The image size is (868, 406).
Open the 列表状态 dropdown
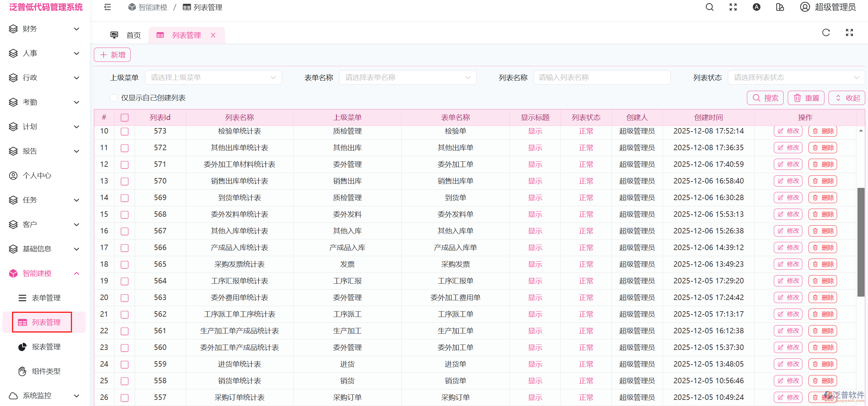[x=796, y=77]
